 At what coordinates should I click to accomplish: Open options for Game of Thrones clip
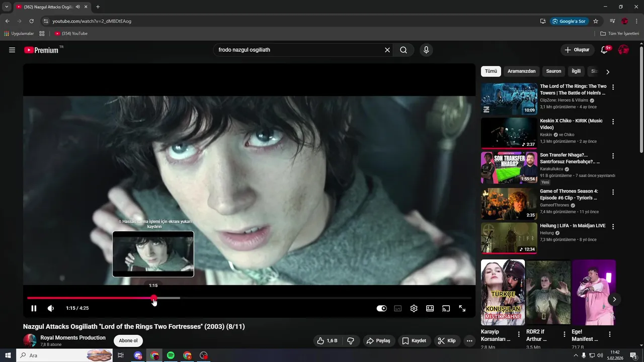click(613, 192)
